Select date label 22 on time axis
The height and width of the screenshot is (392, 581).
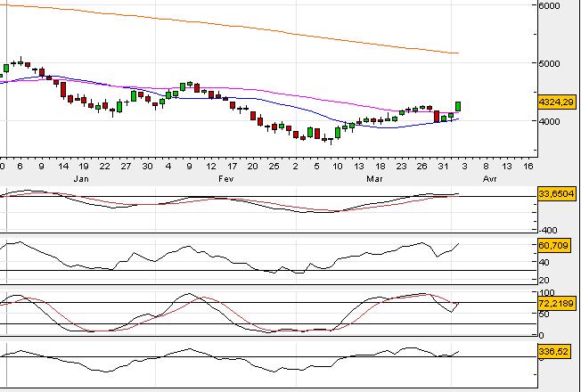105,167
